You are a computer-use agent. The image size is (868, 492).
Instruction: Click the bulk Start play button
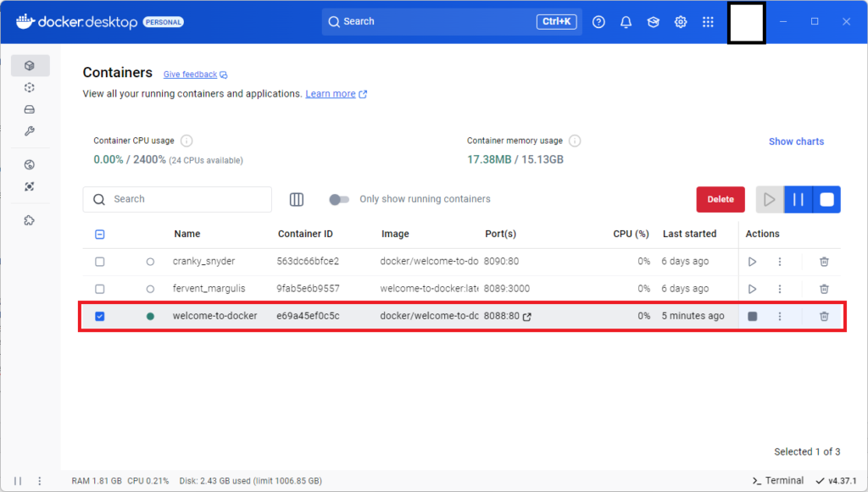click(x=770, y=200)
